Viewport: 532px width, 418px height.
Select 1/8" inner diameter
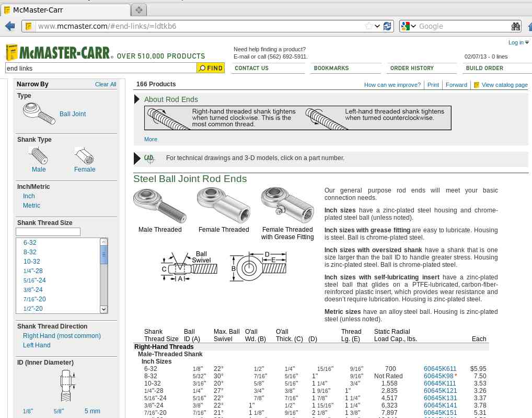28,411
